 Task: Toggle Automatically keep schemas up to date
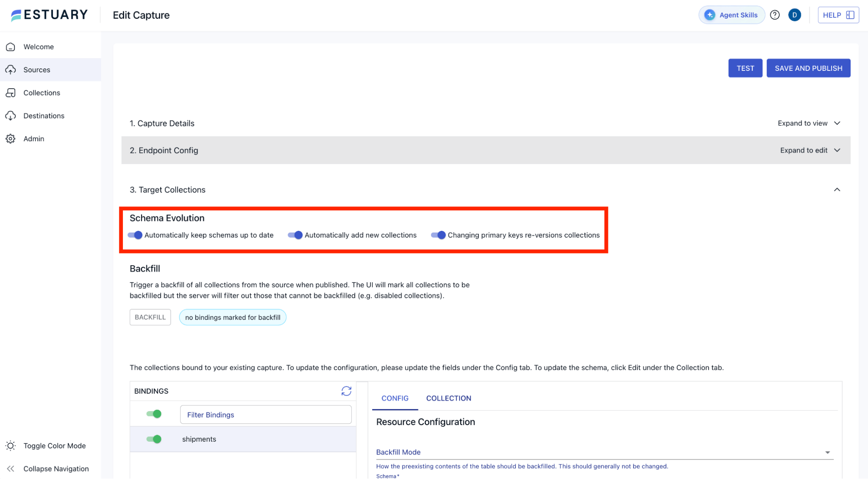tap(135, 235)
